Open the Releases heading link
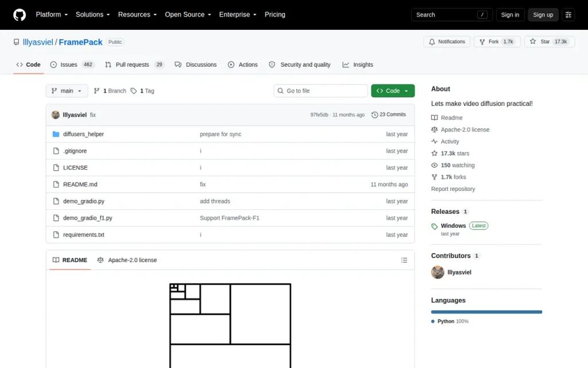 click(450, 212)
